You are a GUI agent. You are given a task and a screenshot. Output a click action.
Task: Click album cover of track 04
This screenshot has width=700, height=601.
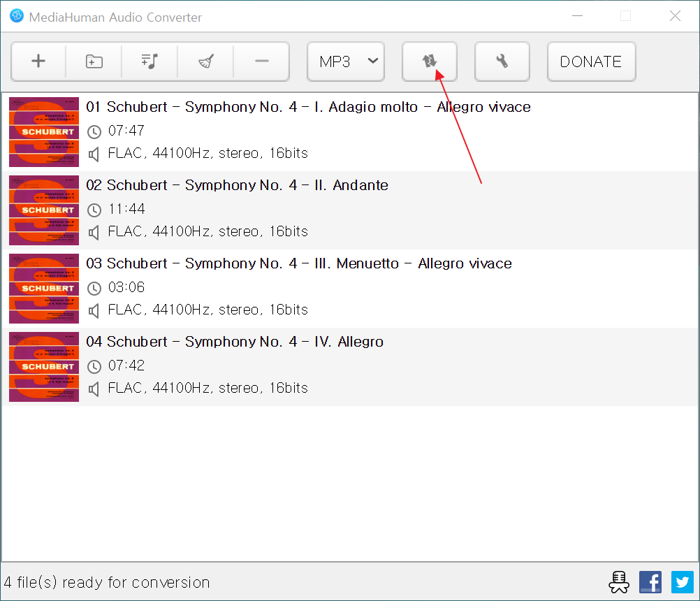point(44,367)
